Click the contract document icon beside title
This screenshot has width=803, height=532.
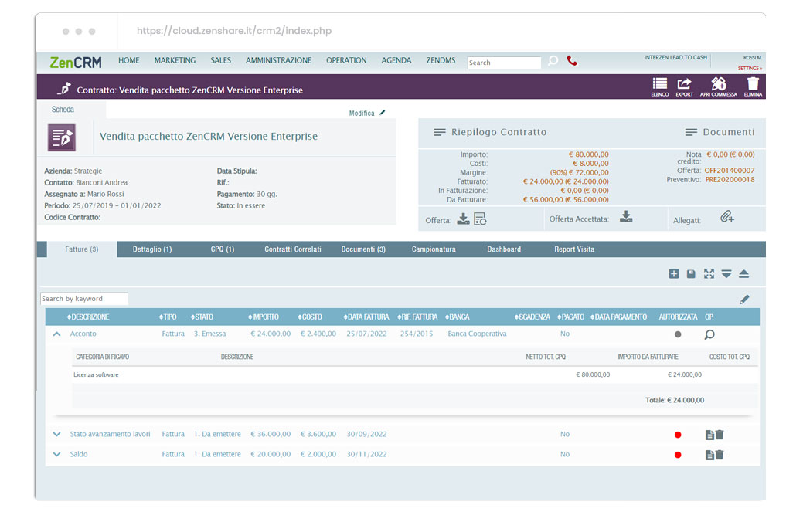click(62, 137)
